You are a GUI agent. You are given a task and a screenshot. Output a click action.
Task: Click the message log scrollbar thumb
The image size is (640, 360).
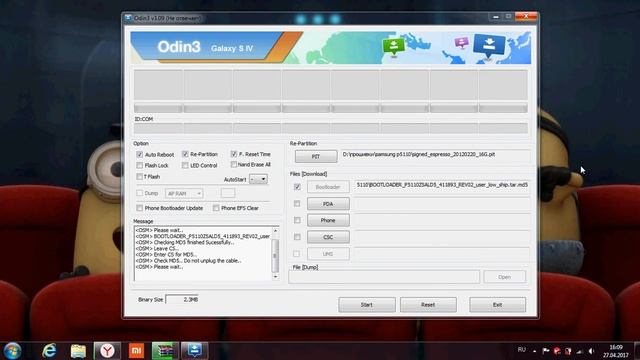pyautogui.click(x=275, y=256)
